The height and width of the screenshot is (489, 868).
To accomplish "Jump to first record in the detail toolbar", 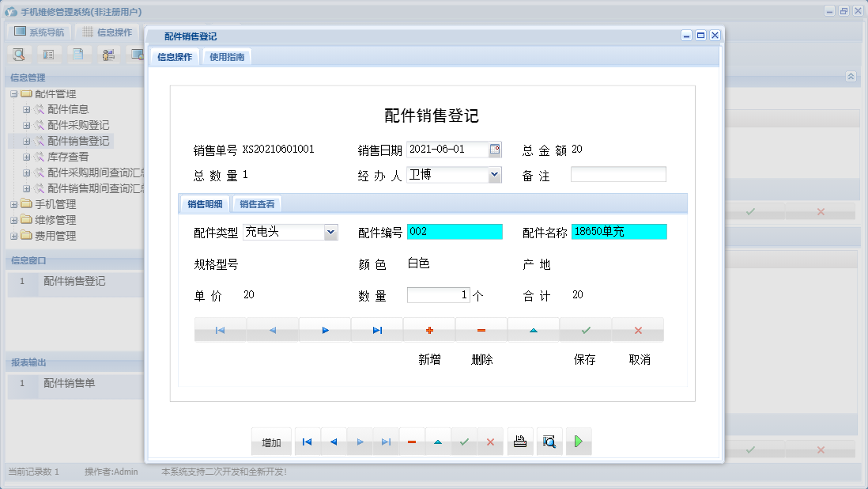I will [220, 329].
